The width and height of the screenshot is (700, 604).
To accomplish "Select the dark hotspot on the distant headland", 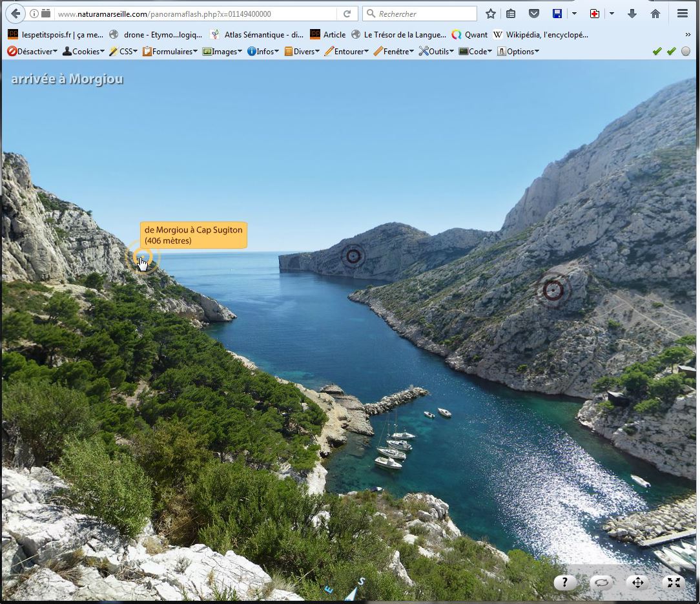I will tap(353, 256).
